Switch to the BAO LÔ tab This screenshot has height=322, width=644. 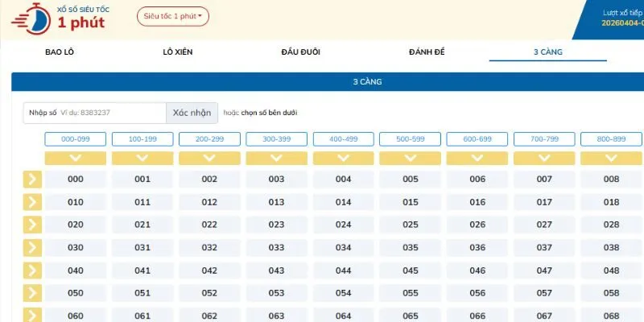pos(60,52)
